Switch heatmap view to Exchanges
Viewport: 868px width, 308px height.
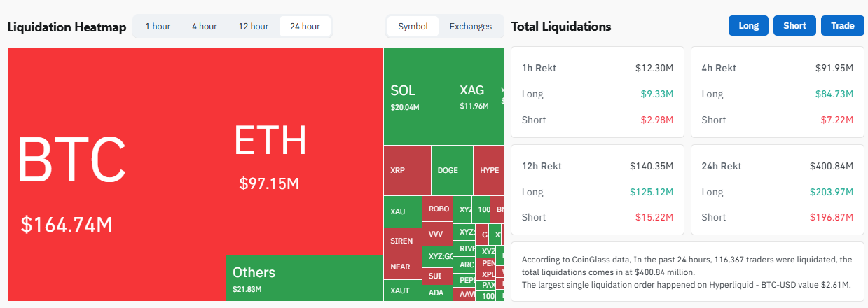pyautogui.click(x=470, y=27)
